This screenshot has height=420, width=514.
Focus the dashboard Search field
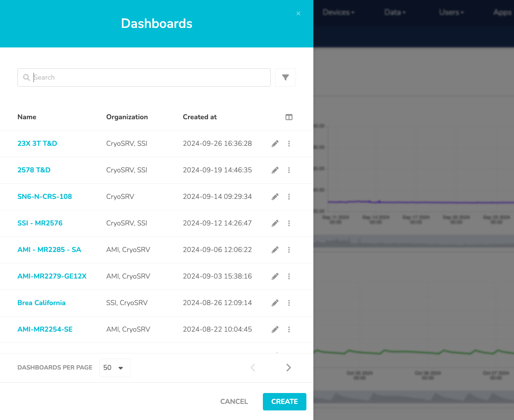coord(148,77)
